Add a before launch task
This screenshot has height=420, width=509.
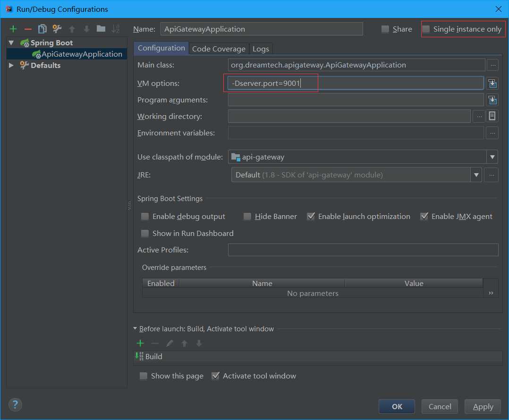[140, 343]
